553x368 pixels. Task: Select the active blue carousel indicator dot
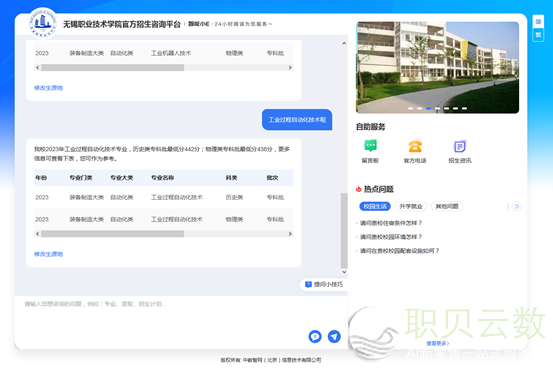pos(429,108)
